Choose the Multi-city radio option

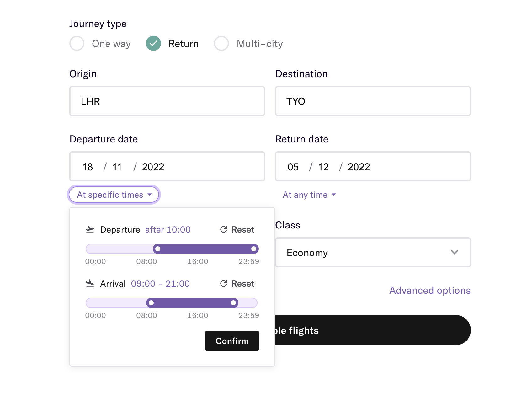(221, 43)
